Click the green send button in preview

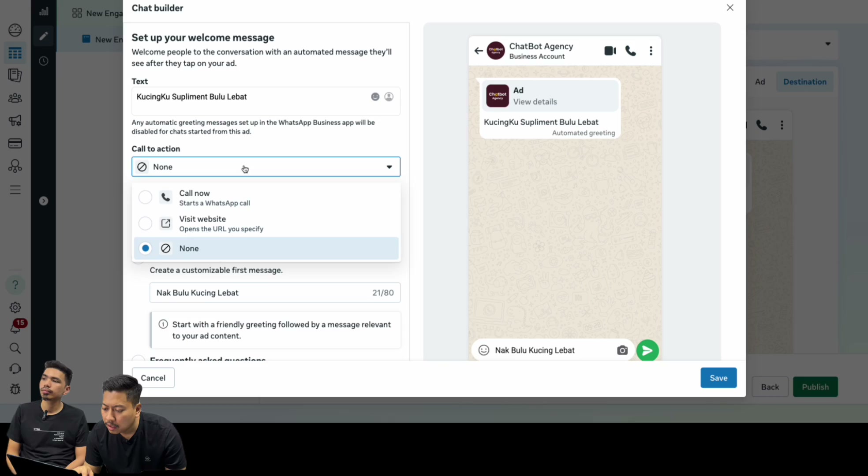point(647,350)
